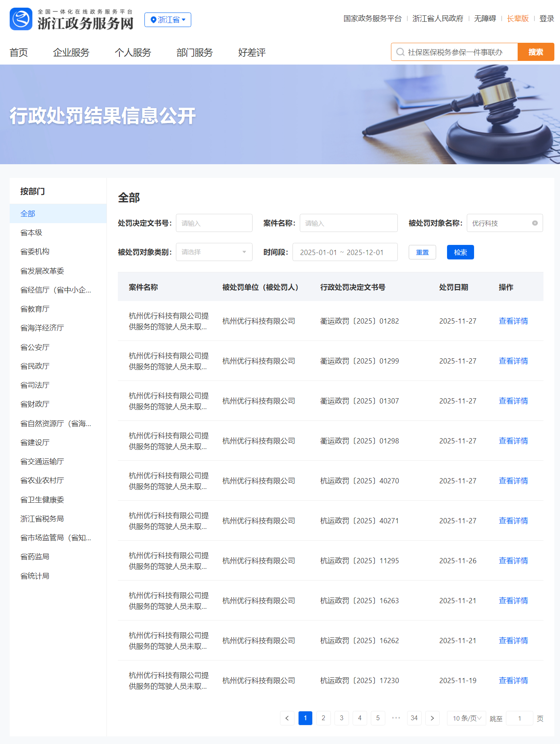Click the orange 搜索 button
Viewport: 560px width, 744px height.
tap(535, 52)
